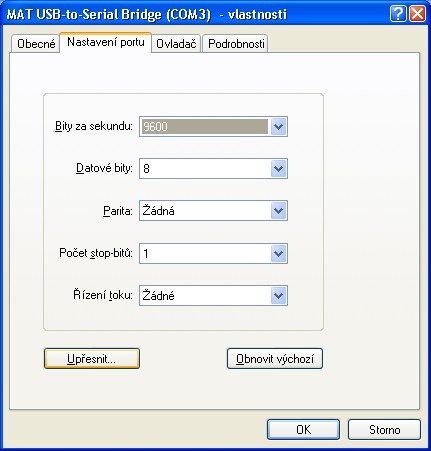Image resolution: width=431 pixels, height=451 pixels.
Task: Click the Parita field showing Žádná
Action: pyautogui.click(x=213, y=211)
